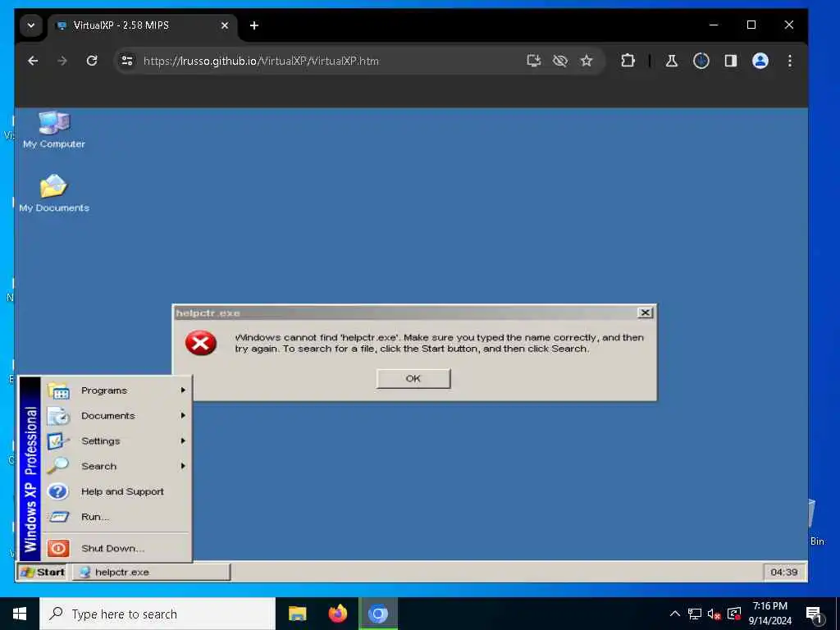Toggle the browser side panel

[731, 61]
